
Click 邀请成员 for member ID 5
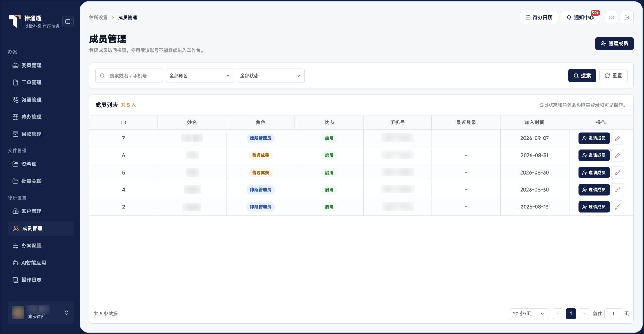click(x=594, y=172)
